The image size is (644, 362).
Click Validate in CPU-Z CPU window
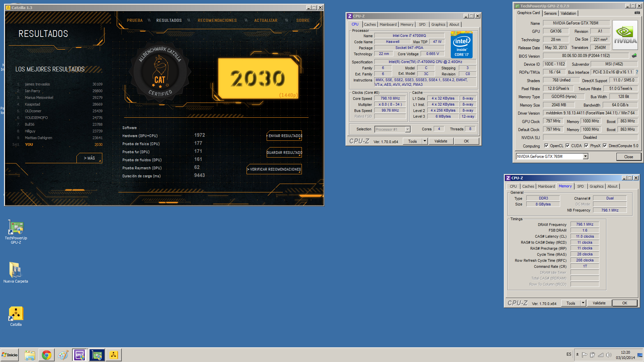pos(441,141)
